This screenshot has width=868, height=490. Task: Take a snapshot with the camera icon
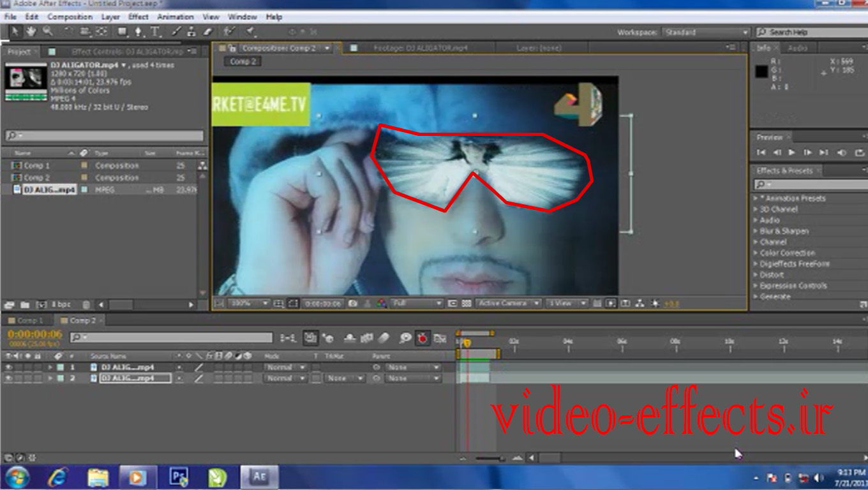pyautogui.click(x=352, y=304)
